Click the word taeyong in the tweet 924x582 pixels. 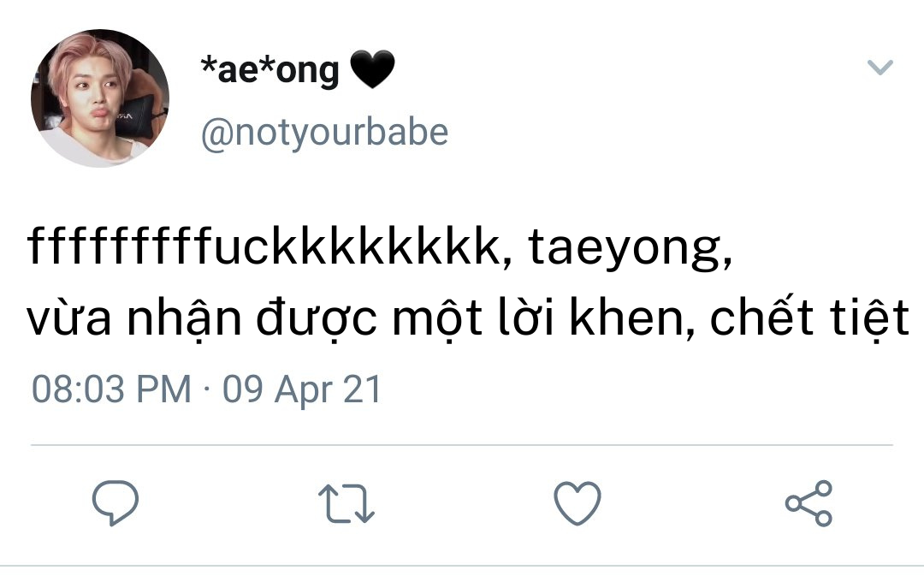[625, 251]
